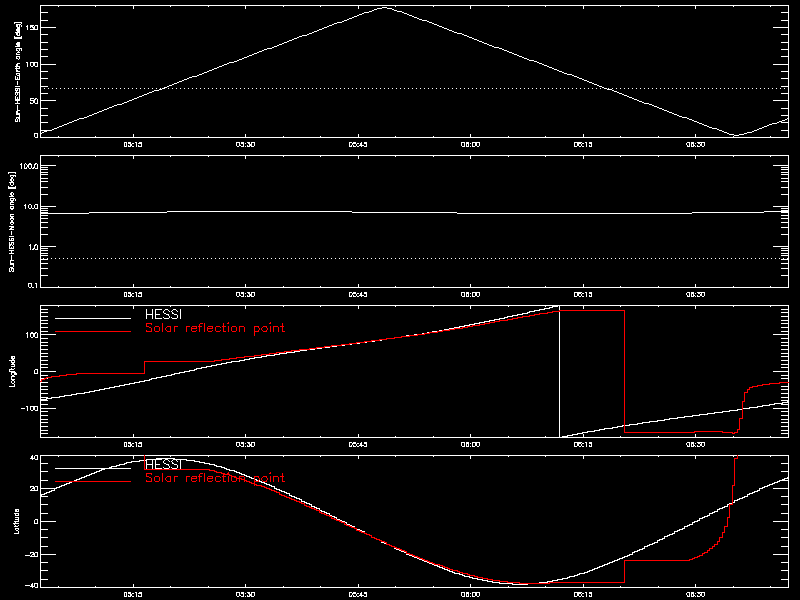This screenshot has width=800, height=600.
Task: Click the 'Latitude' y-axis label
Action: point(17,521)
